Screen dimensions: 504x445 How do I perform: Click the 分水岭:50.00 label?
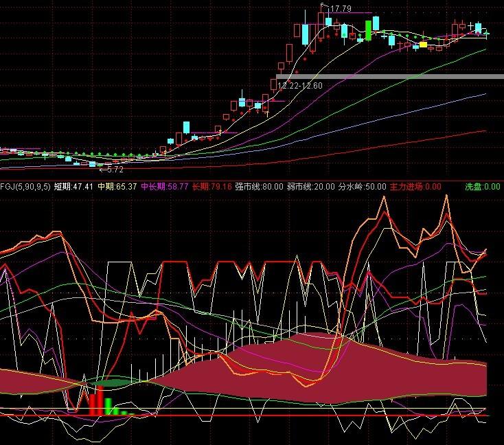363,187
